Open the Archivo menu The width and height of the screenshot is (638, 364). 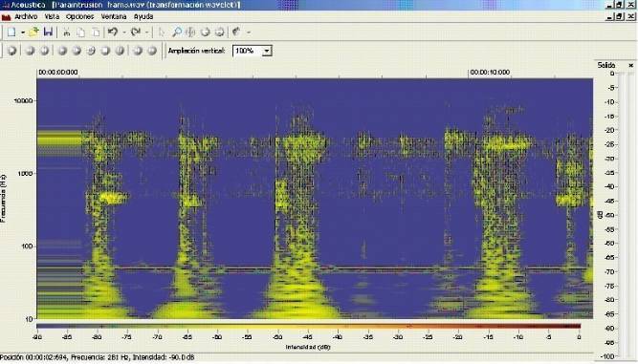[26, 16]
